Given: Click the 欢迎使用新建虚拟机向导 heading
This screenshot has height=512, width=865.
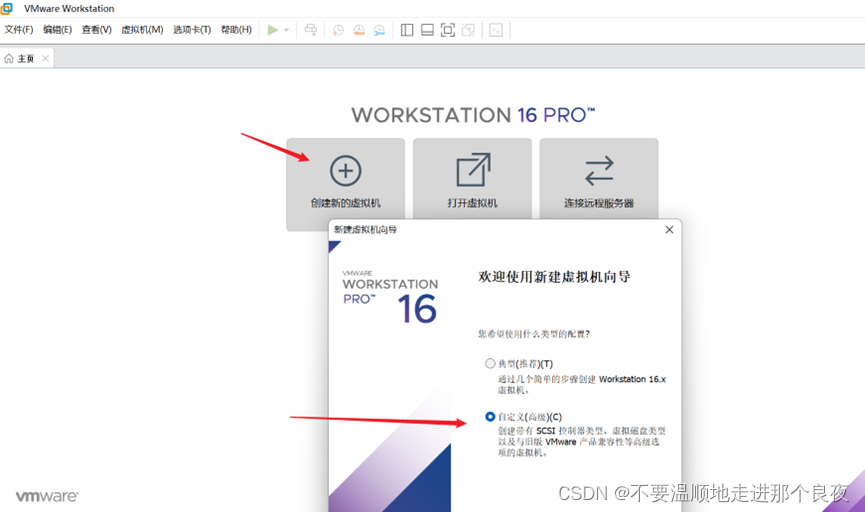Looking at the screenshot, I should tap(554, 276).
